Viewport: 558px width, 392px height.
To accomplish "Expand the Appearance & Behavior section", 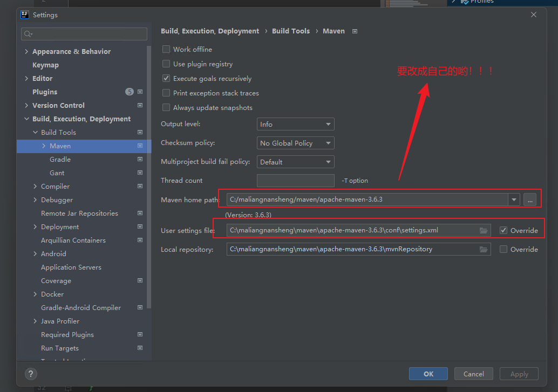I will (x=26, y=52).
